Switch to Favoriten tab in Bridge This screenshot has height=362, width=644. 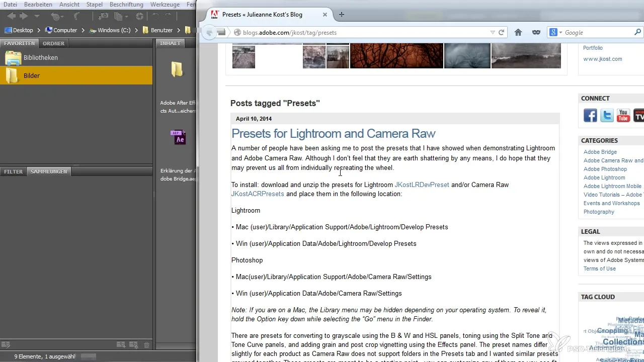tap(20, 43)
